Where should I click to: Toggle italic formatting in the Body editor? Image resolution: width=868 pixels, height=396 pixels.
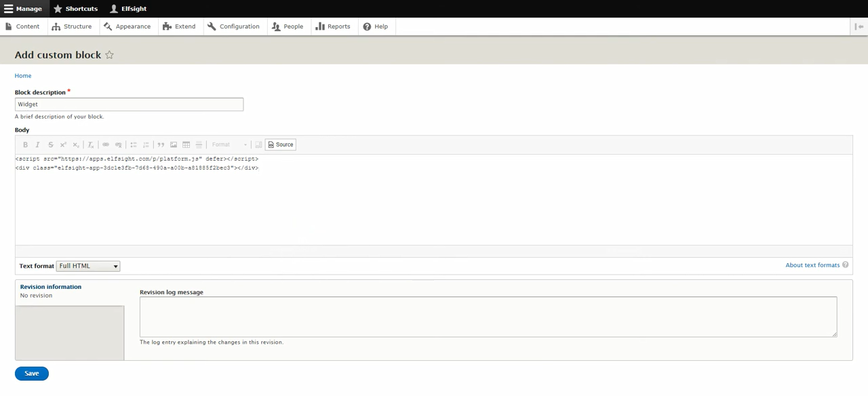37,144
